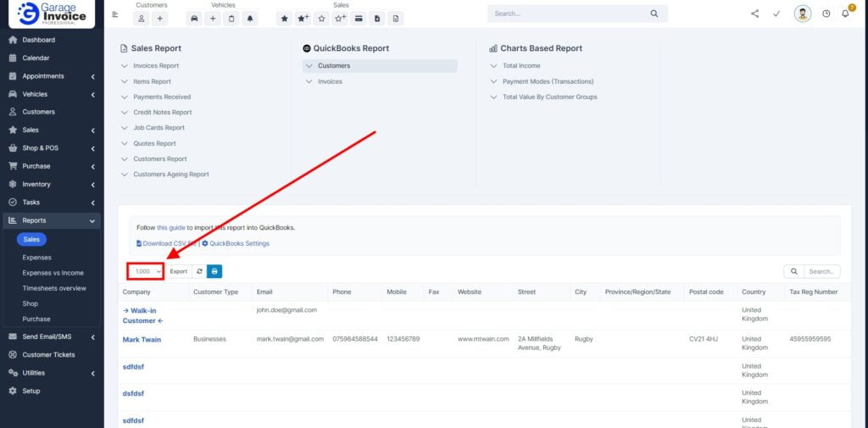This screenshot has width=868, height=428.
Task: Click the share icon in the header
Action: pos(754,14)
